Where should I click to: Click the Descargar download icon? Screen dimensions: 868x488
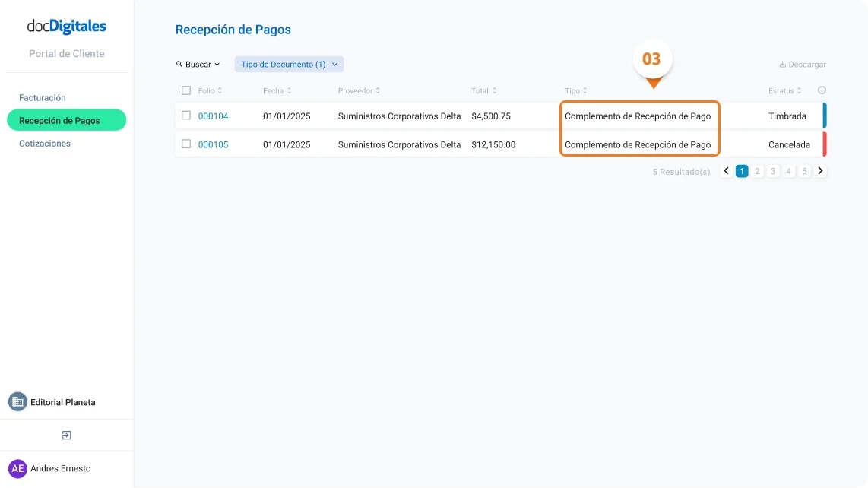(781, 64)
